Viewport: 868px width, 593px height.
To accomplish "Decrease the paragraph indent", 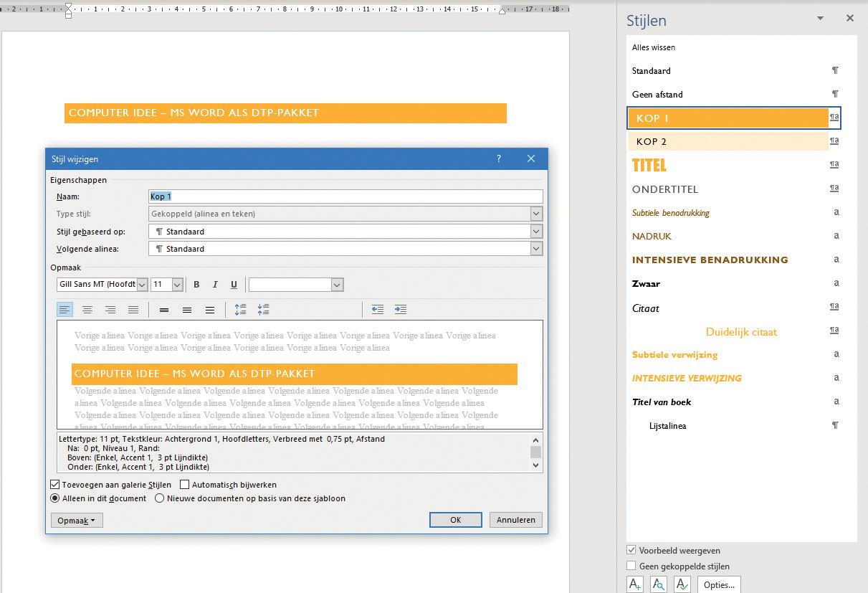I will [378, 310].
